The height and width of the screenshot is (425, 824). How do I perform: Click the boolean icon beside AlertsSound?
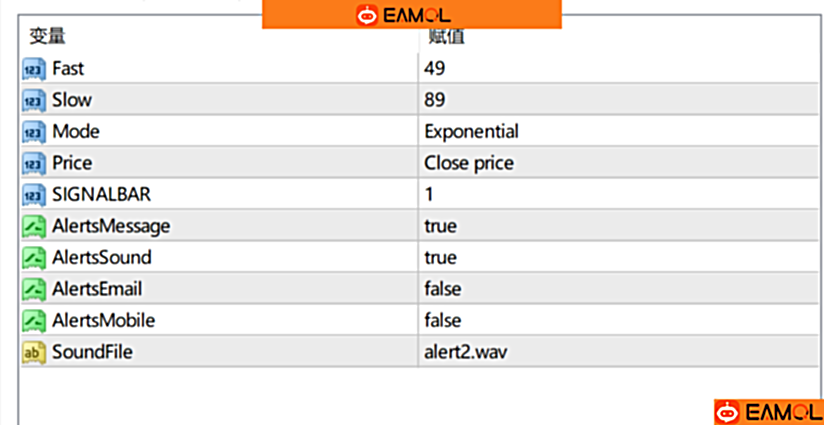pyautogui.click(x=34, y=257)
